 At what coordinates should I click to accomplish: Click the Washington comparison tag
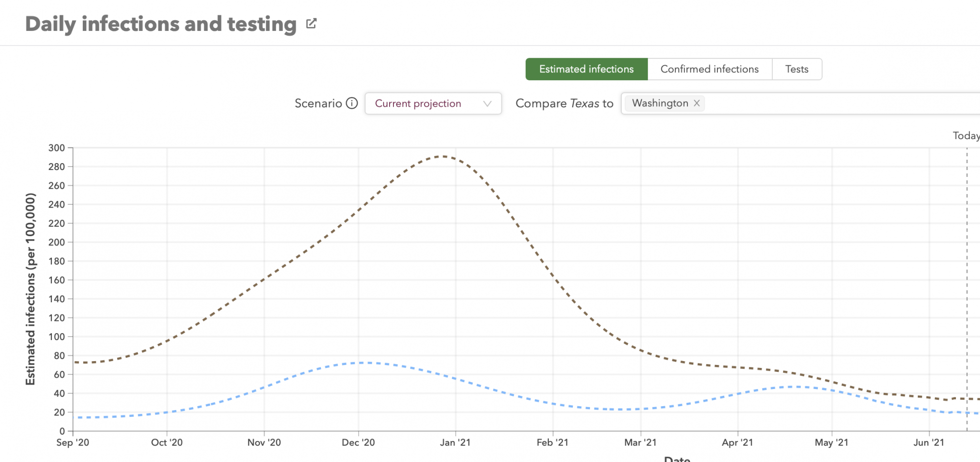point(660,103)
